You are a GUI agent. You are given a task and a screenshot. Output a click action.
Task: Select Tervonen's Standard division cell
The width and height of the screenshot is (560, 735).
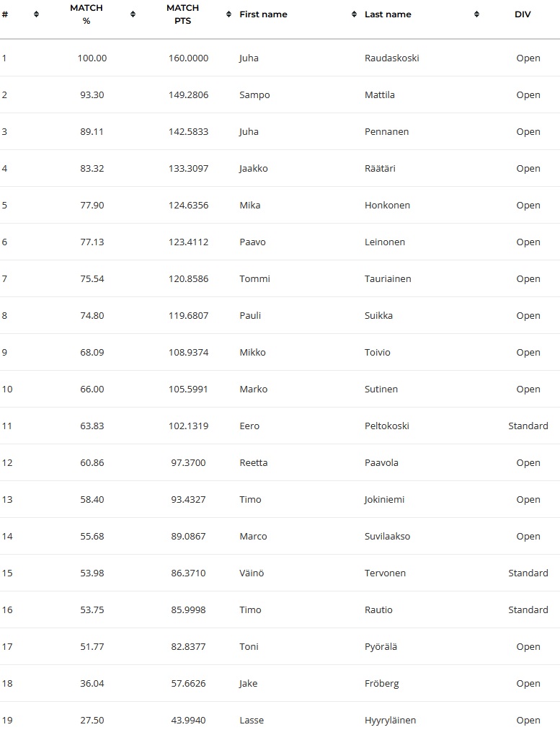pos(528,573)
